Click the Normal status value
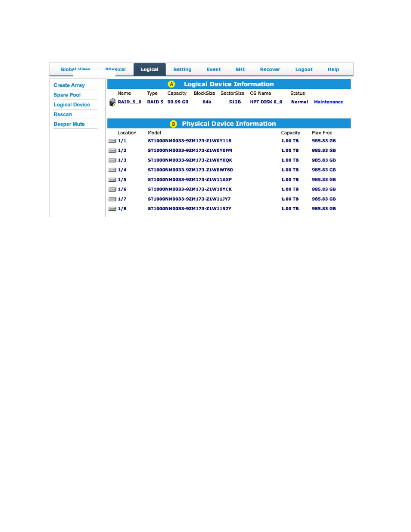 (299, 102)
